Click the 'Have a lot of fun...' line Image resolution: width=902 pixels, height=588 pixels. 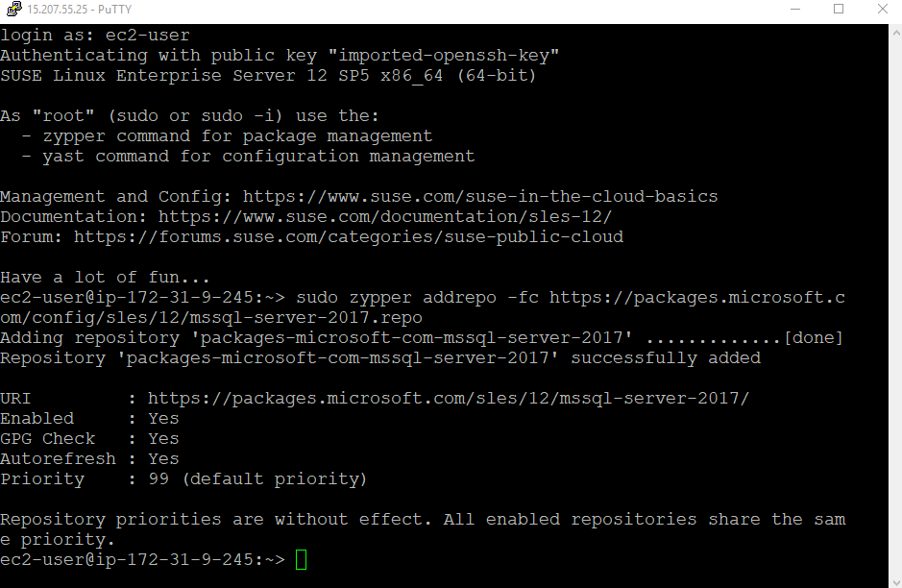pos(105,277)
